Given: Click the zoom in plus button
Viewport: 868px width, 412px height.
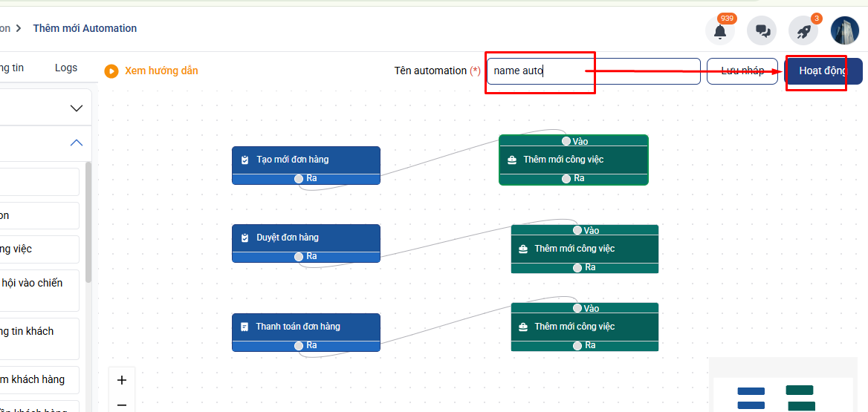Looking at the screenshot, I should point(122,380).
